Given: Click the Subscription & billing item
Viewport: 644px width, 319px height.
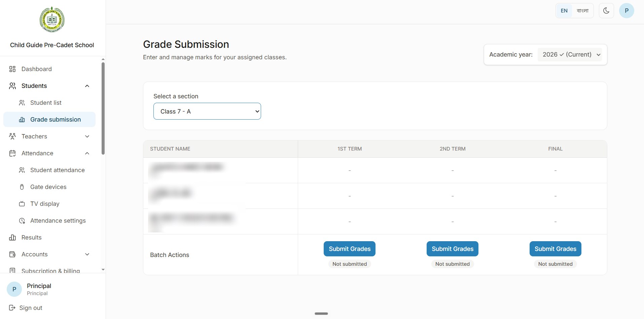Looking at the screenshot, I should tap(49, 270).
